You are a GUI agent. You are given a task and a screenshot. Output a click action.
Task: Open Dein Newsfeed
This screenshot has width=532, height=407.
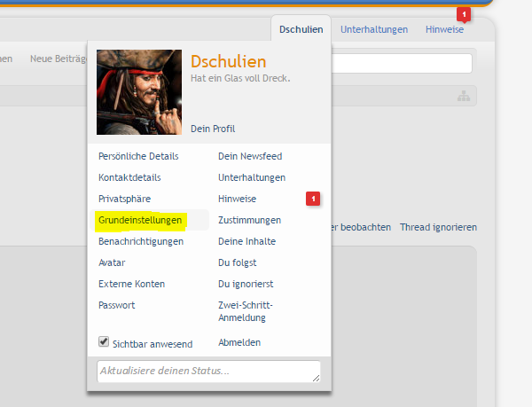point(250,156)
